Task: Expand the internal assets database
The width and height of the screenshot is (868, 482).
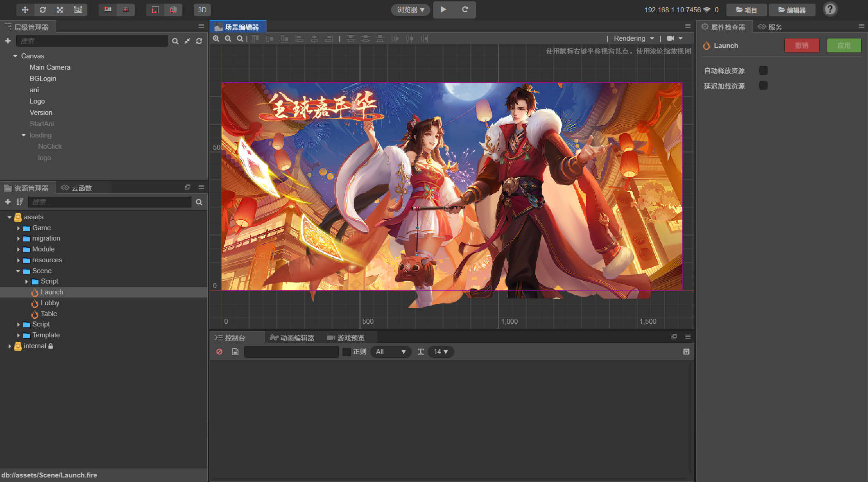Action: point(10,346)
